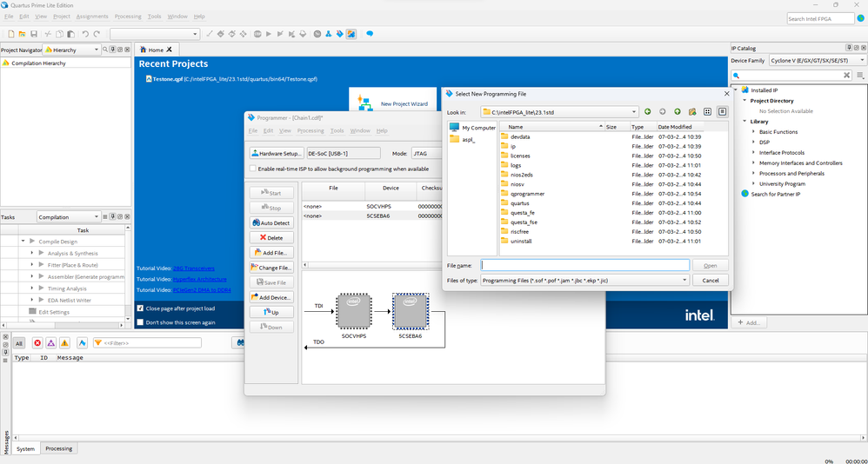Click the File name input field
868x464 pixels.
584,266
